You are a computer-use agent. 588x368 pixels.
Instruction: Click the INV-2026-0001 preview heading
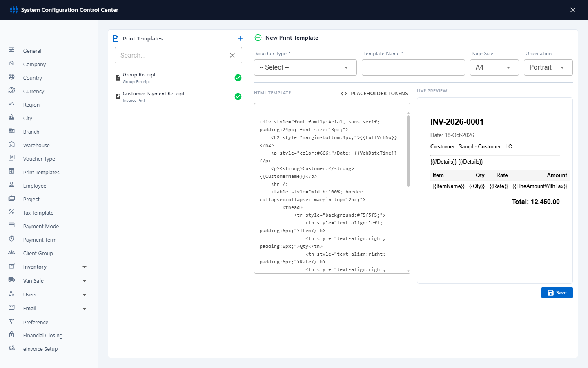457,122
